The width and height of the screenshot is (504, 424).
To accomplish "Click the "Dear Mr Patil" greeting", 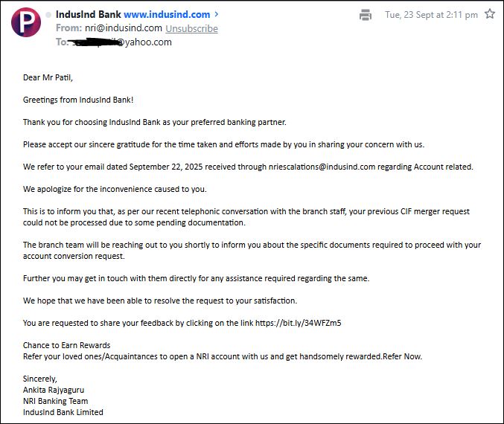I will point(48,77).
